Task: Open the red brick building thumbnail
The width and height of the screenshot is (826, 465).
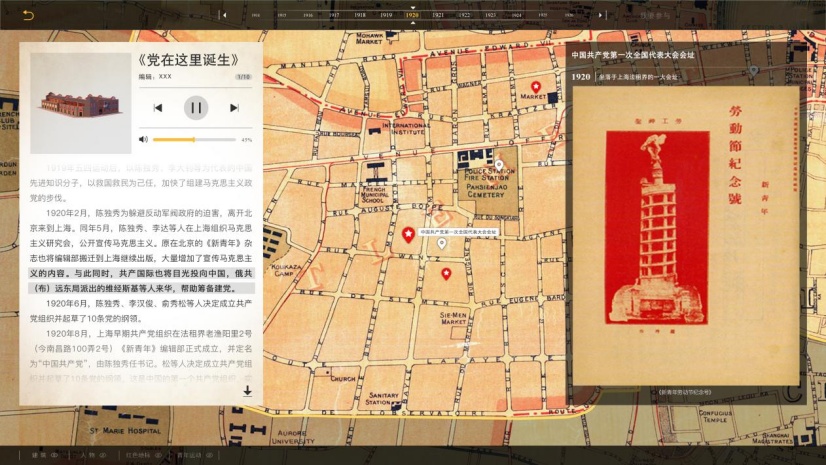Action: point(80,103)
